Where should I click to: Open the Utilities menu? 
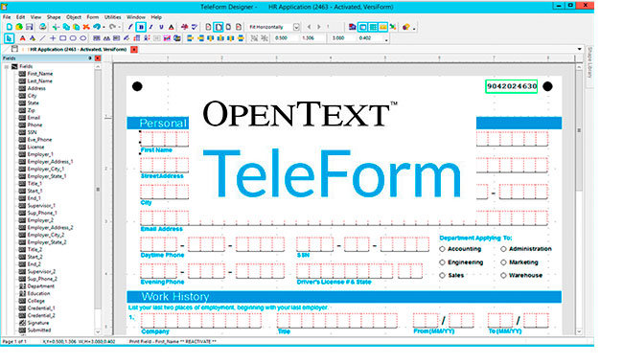coord(113,17)
